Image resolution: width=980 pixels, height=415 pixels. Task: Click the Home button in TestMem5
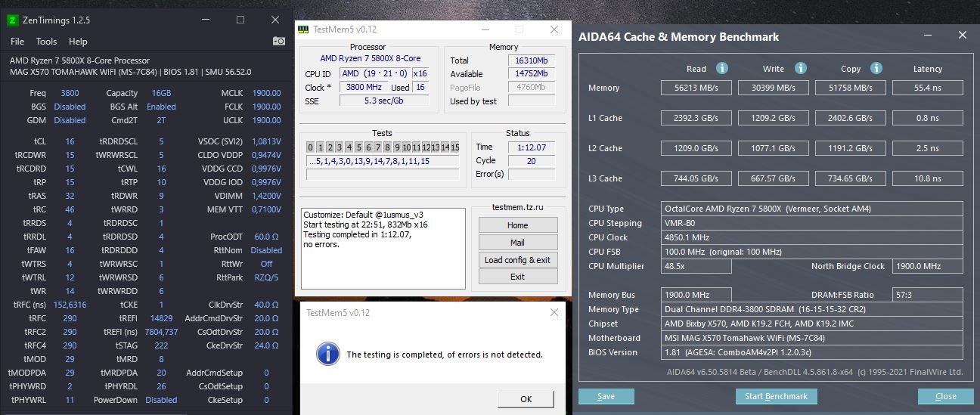[518, 225]
